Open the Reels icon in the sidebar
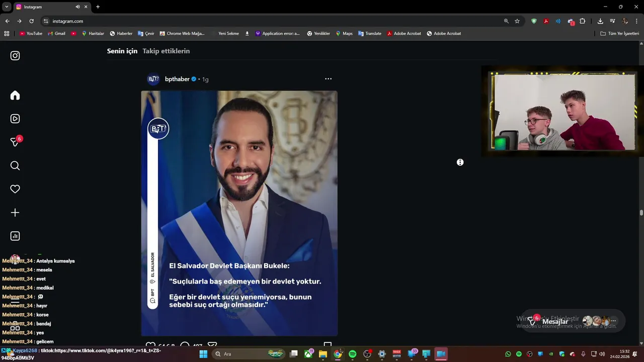The height and width of the screenshot is (362, 644). click(15, 119)
